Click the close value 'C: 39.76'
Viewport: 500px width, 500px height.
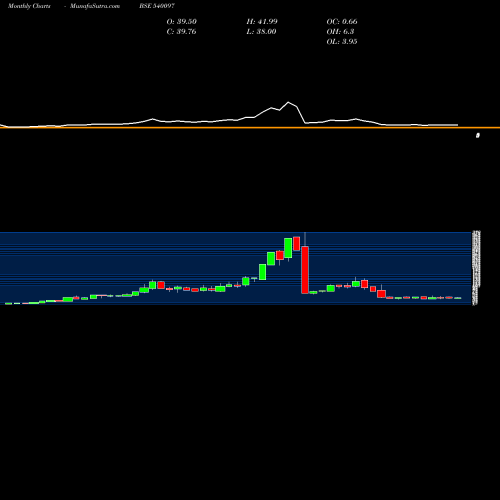[181, 32]
